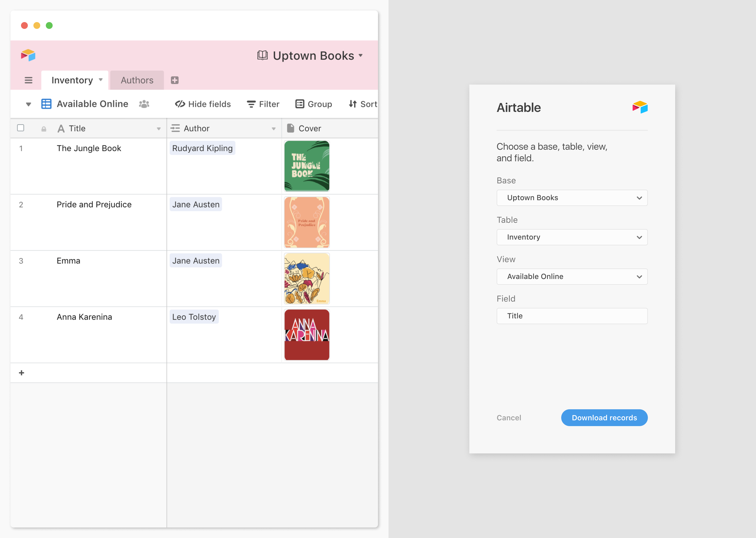Click Cancel in the Airtable dialog
Screen dimensions: 756x538
pos(509,418)
